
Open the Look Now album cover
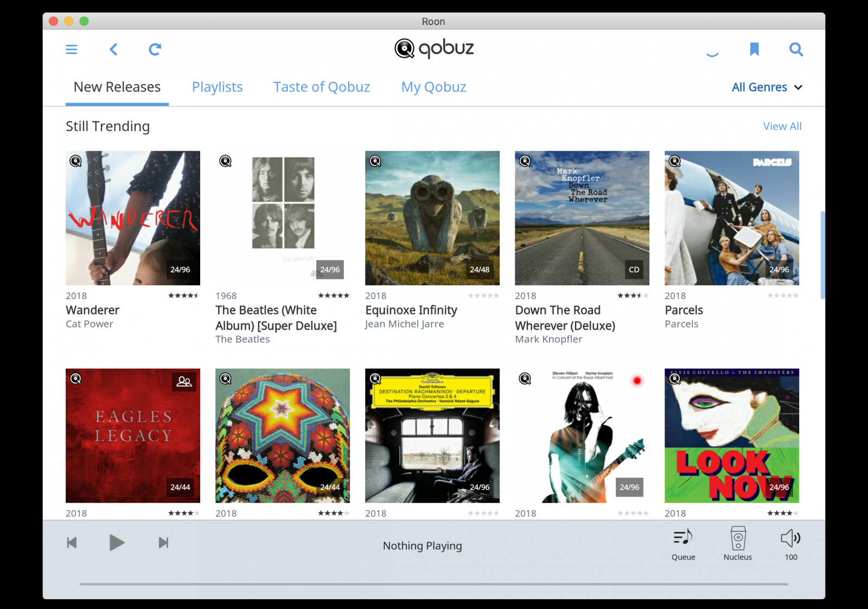click(732, 435)
